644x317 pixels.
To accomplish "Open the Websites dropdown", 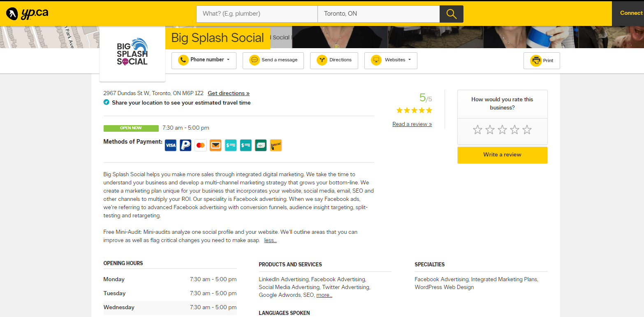I will (391, 60).
